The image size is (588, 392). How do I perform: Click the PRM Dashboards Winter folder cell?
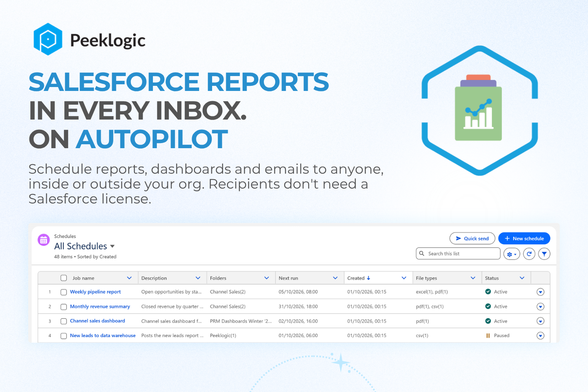pos(241,321)
